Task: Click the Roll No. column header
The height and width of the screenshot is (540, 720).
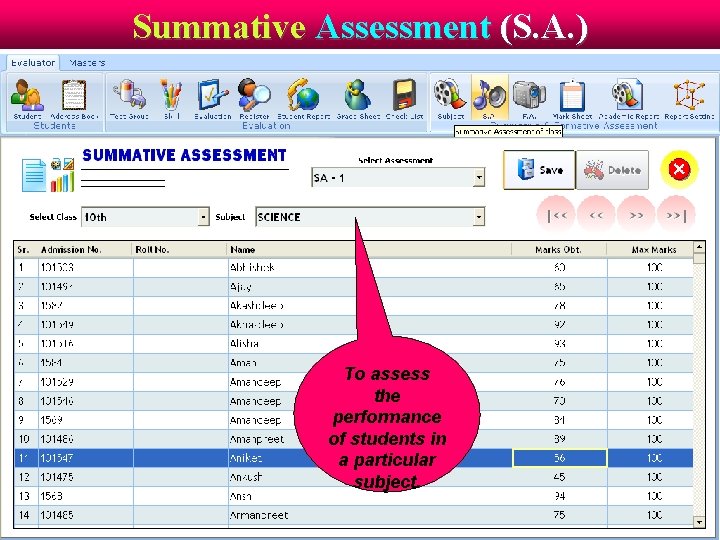Action: point(180,249)
